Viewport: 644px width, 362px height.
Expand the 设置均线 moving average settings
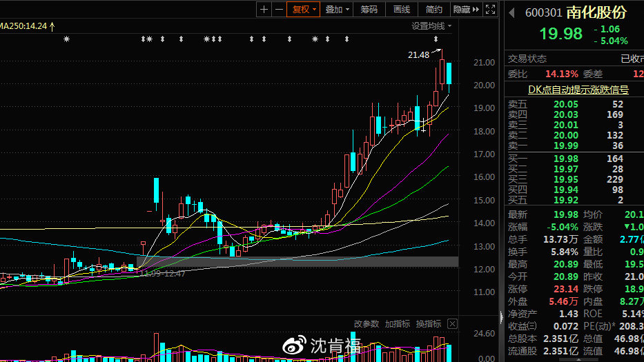coord(431,26)
